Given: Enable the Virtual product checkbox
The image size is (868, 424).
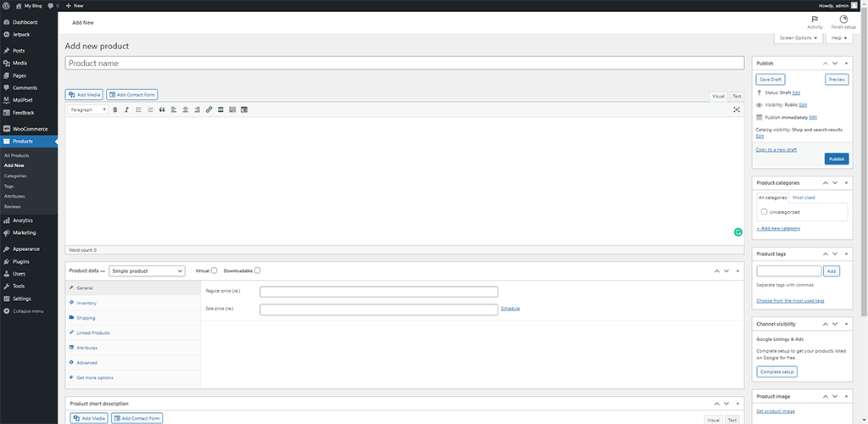Looking at the screenshot, I should [x=214, y=271].
